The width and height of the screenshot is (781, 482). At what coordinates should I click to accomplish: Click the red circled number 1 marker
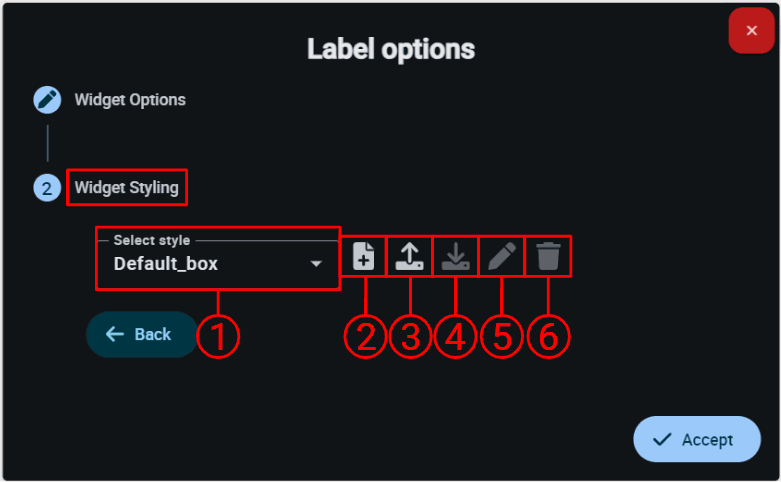(x=218, y=336)
